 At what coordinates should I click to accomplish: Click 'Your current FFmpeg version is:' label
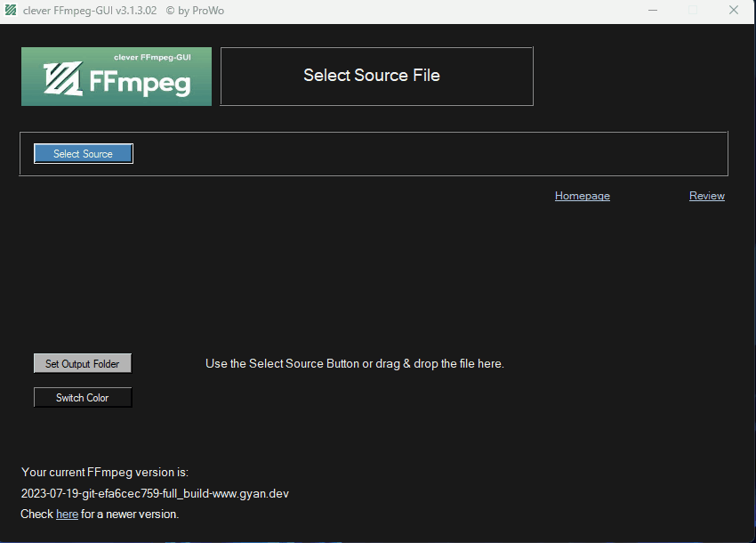coord(105,472)
